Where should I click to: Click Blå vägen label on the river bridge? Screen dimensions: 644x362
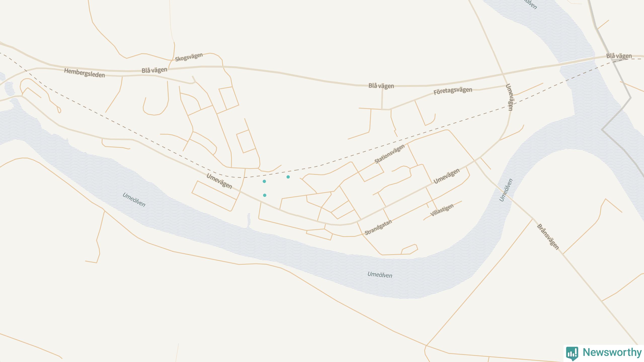619,56
